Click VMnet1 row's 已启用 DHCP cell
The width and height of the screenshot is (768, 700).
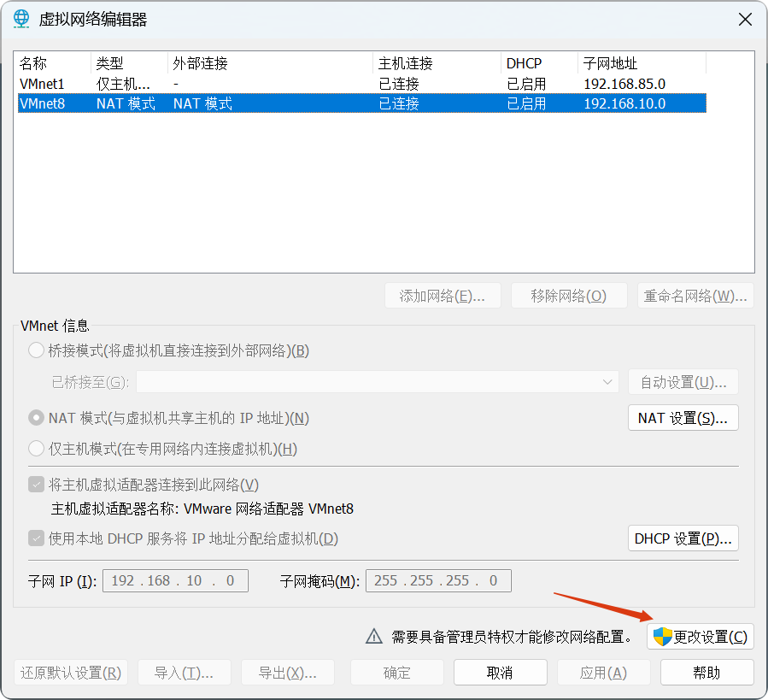point(526,84)
